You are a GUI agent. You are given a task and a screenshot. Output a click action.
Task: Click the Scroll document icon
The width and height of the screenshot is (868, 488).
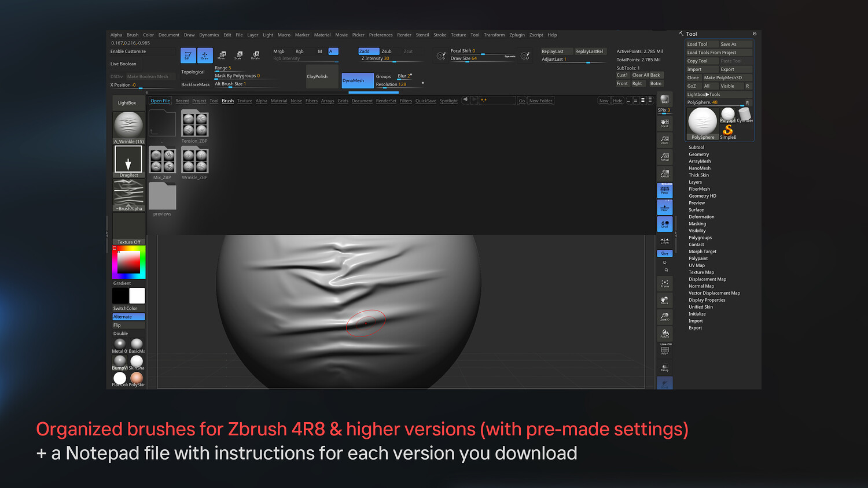[x=665, y=123]
